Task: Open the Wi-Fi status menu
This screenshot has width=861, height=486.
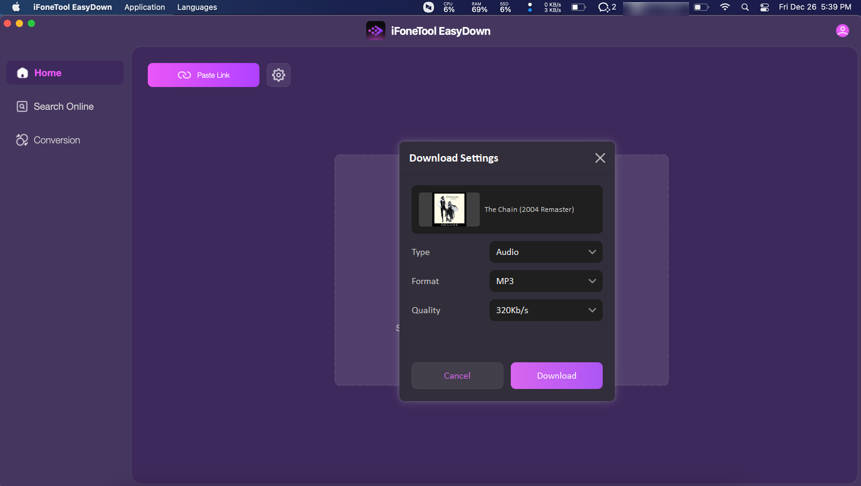Action: click(725, 7)
